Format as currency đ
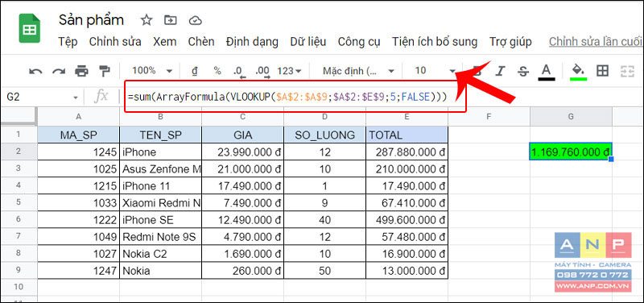 [195, 71]
